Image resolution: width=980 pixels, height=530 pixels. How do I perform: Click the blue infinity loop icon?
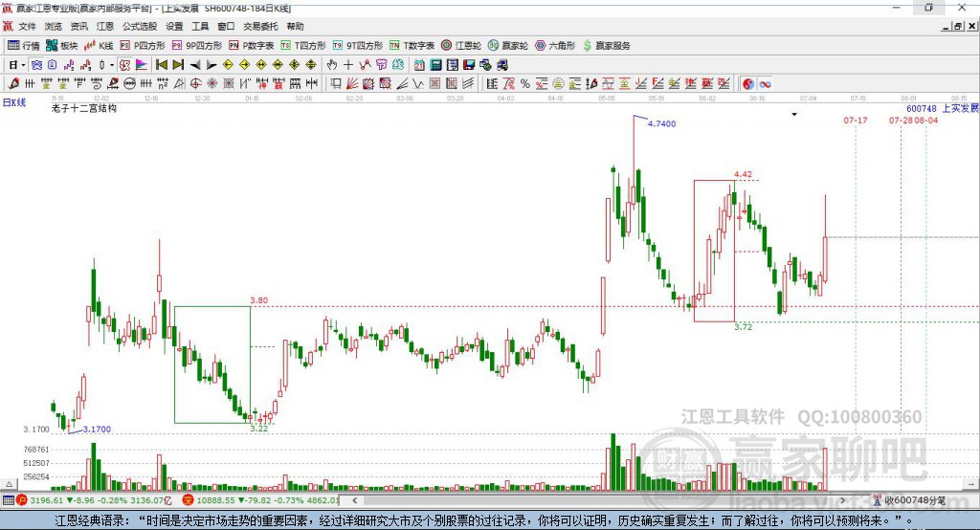point(765,84)
